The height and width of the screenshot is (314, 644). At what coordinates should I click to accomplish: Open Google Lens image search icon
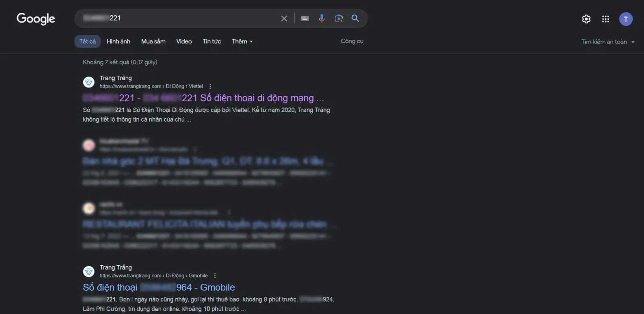pyautogui.click(x=339, y=19)
